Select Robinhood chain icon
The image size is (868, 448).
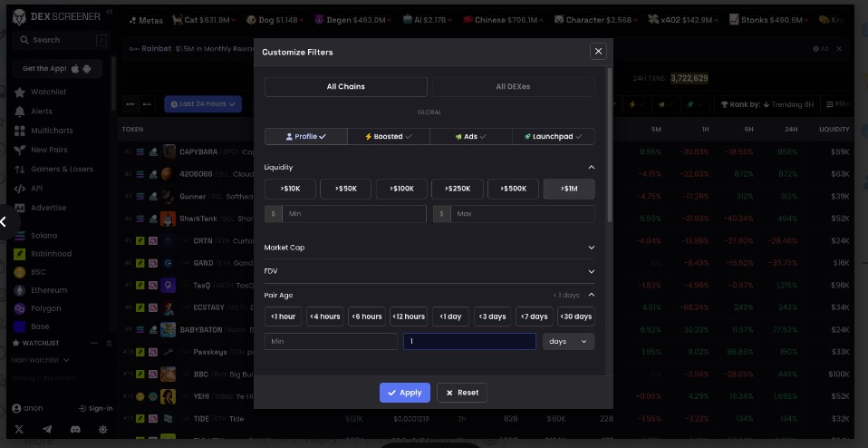[20, 254]
